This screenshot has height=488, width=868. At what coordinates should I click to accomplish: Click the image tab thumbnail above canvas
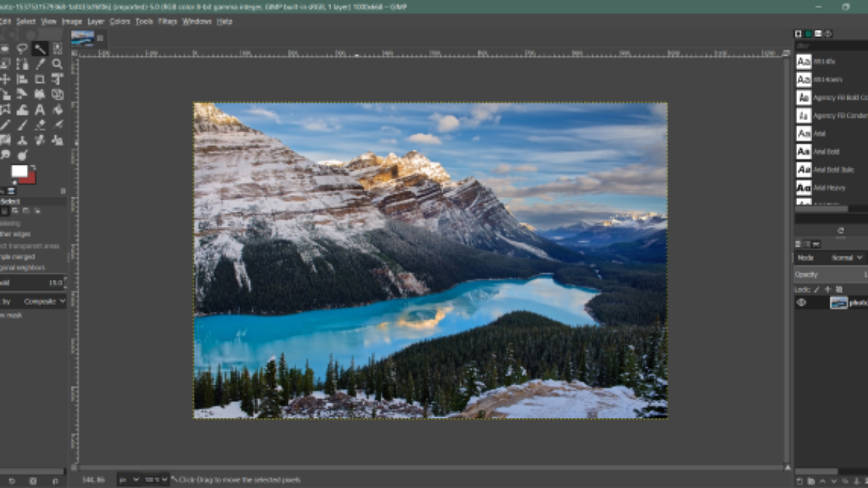coord(82,38)
